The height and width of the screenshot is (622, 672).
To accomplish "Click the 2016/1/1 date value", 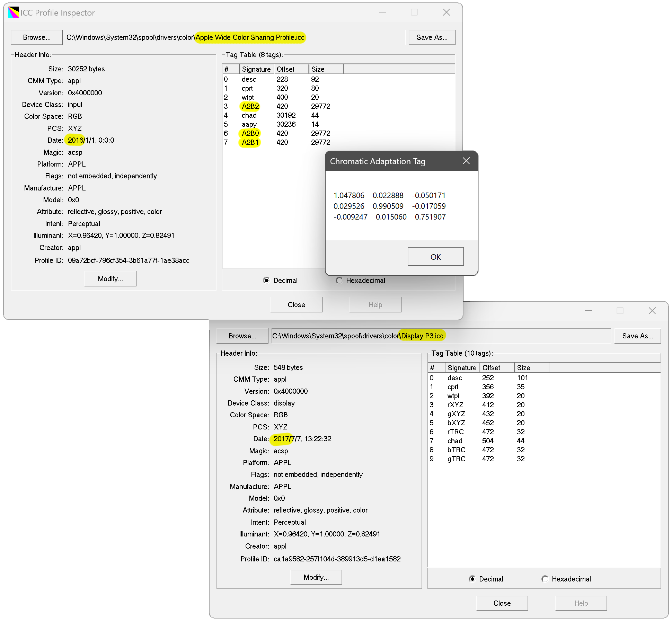I will (91, 140).
